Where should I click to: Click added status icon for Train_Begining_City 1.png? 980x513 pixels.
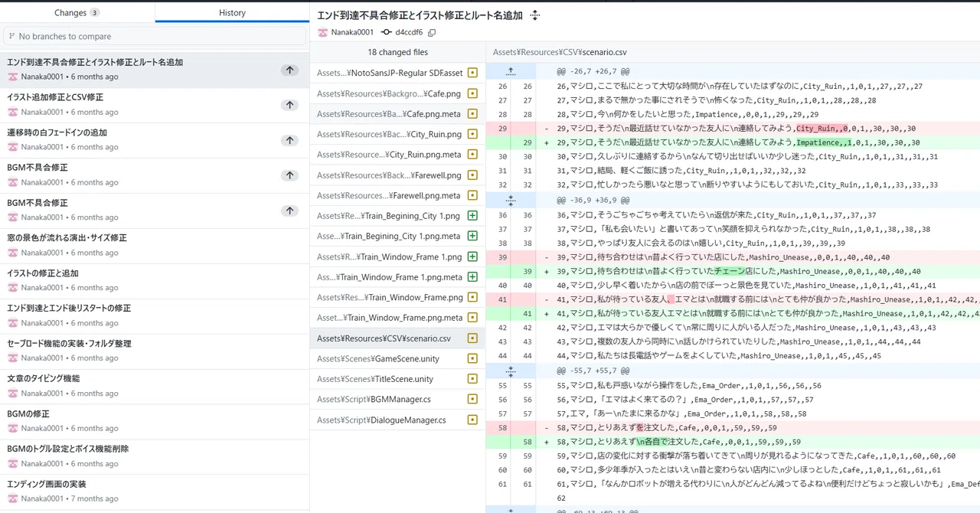472,216
